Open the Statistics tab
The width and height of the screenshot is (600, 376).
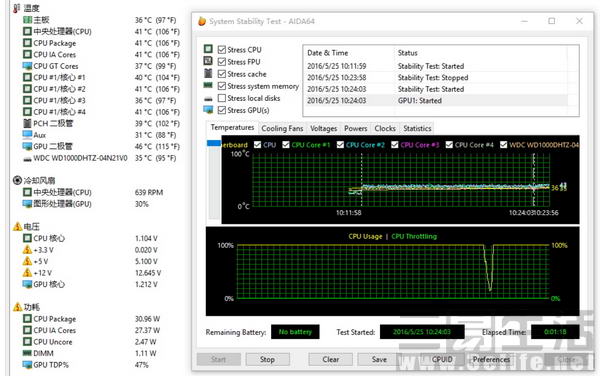(x=417, y=129)
